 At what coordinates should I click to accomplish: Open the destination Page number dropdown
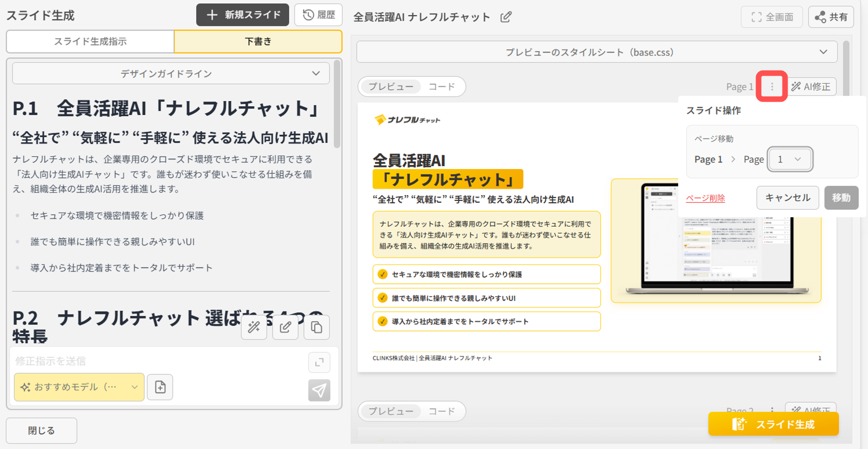pos(790,159)
